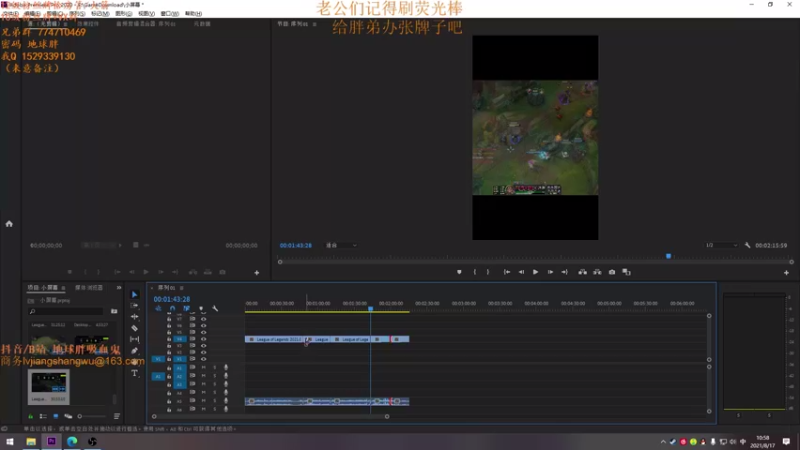Image resolution: width=800 pixels, height=450 pixels.
Task: Toggle Linked Selection in timeline
Action: coord(187,308)
